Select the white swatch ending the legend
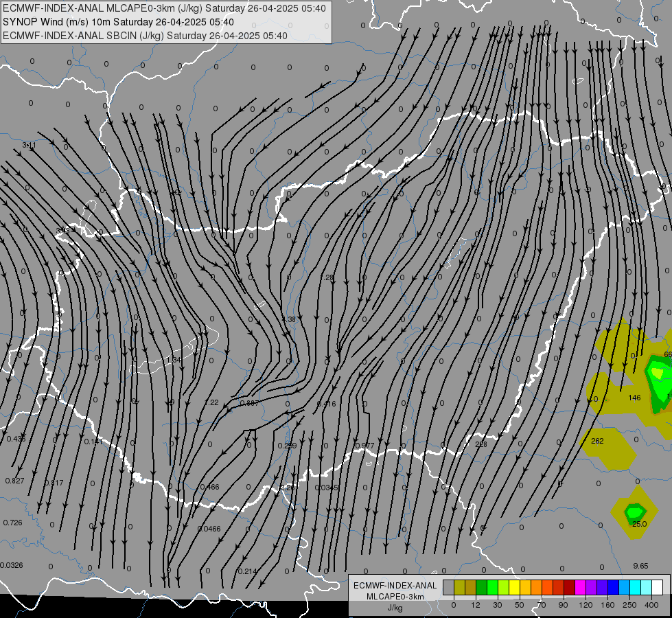This screenshot has height=618, width=672. (658, 587)
